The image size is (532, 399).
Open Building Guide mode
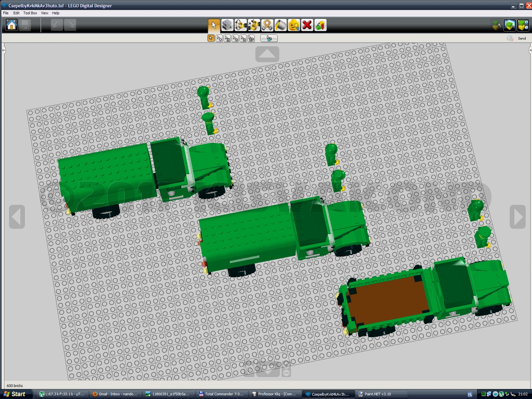pos(523,25)
